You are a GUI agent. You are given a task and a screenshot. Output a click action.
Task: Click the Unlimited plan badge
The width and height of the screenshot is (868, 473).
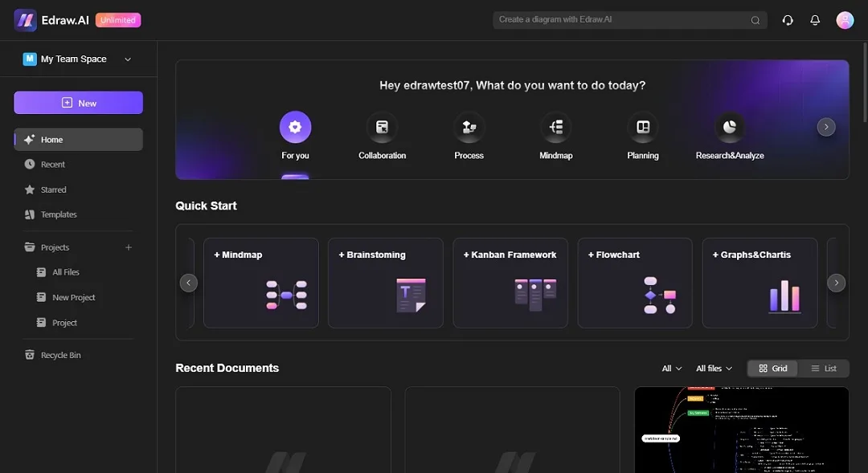click(x=118, y=20)
